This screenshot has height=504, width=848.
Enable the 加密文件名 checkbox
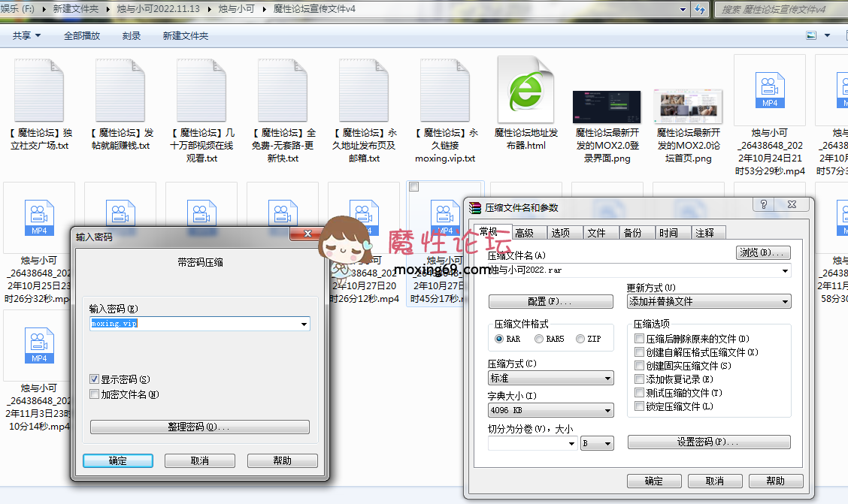coord(94,394)
